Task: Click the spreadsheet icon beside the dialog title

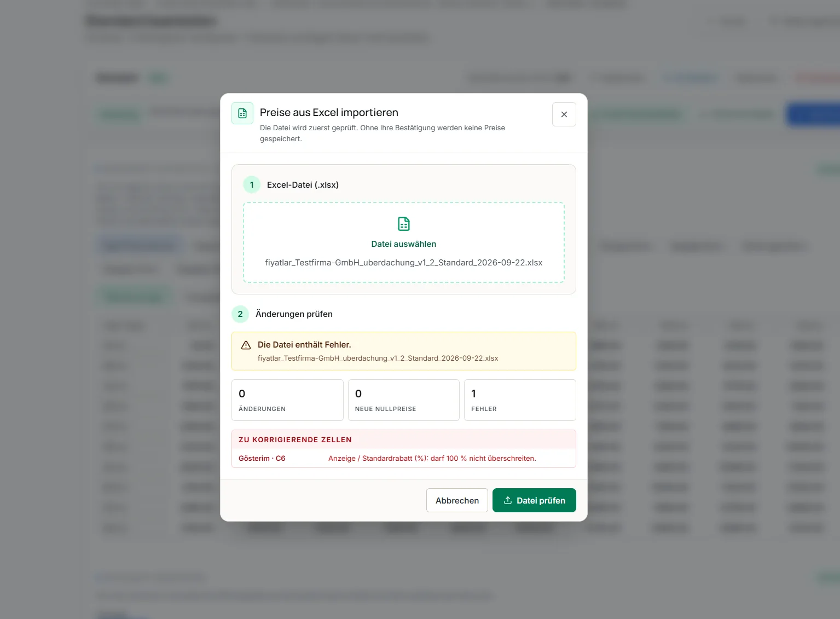Action: pos(242,113)
